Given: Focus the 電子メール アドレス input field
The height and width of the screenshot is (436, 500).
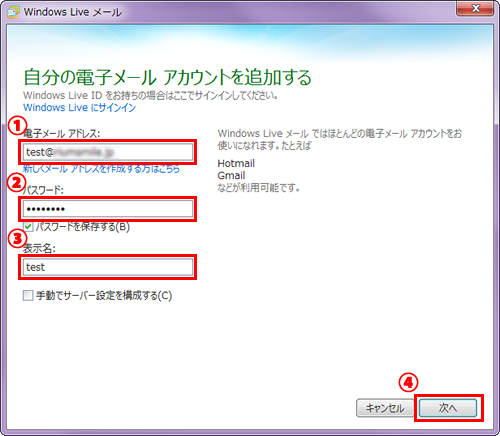Looking at the screenshot, I should point(108,152).
